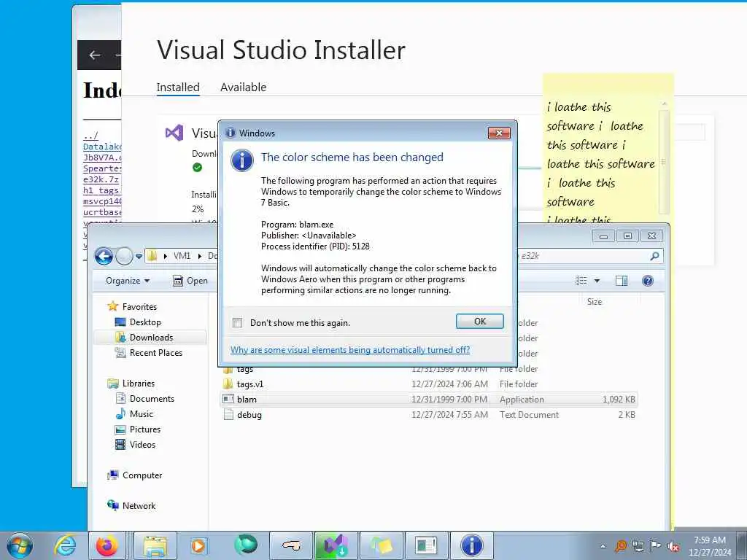Click the VM1 breadcrumb in address bar
This screenshot has width=747, height=560.
[x=182, y=256]
